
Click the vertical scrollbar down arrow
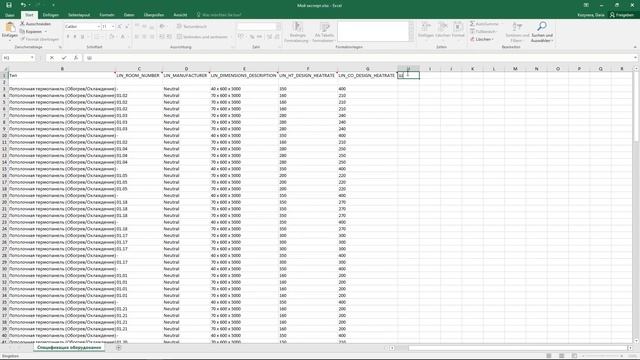[636, 340]
